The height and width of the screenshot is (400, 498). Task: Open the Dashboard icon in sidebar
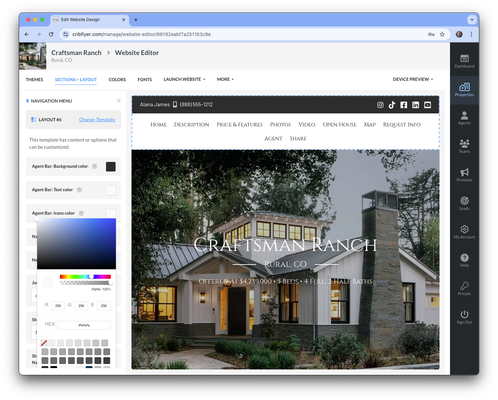[464, 59]
